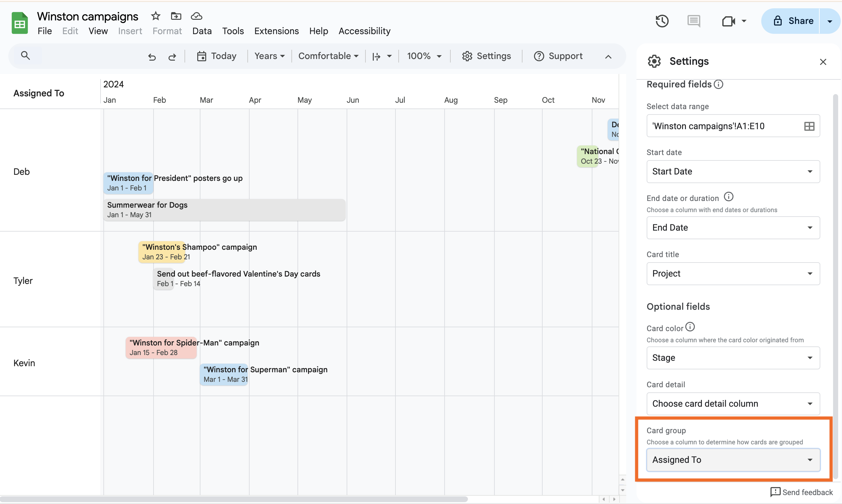Open the Help menu

pos(319,31)
